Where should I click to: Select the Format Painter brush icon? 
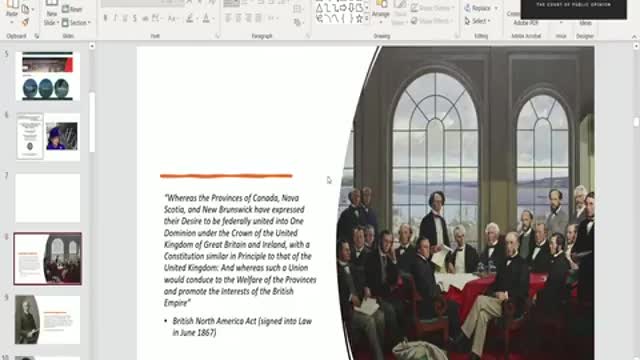tap(25, 22)
